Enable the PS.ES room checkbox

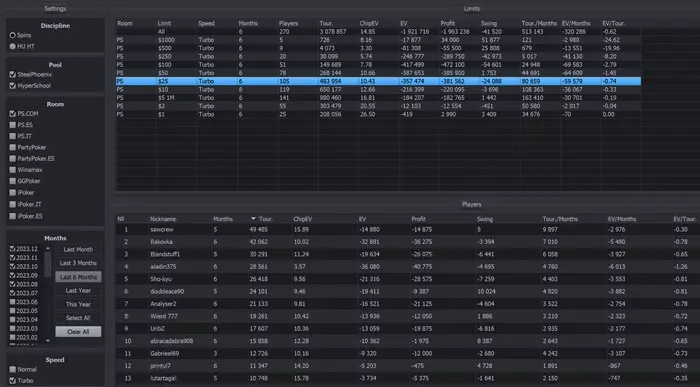[12, 125]
